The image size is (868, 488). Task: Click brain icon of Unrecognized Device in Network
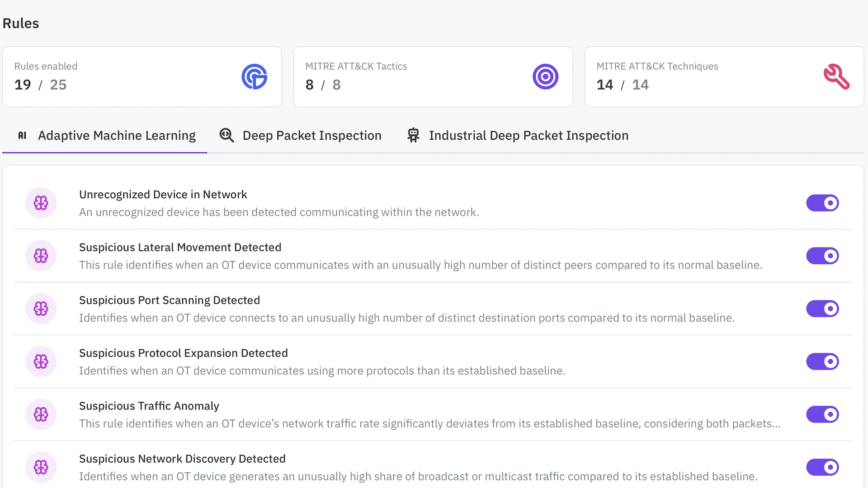[x=41, y=203]
